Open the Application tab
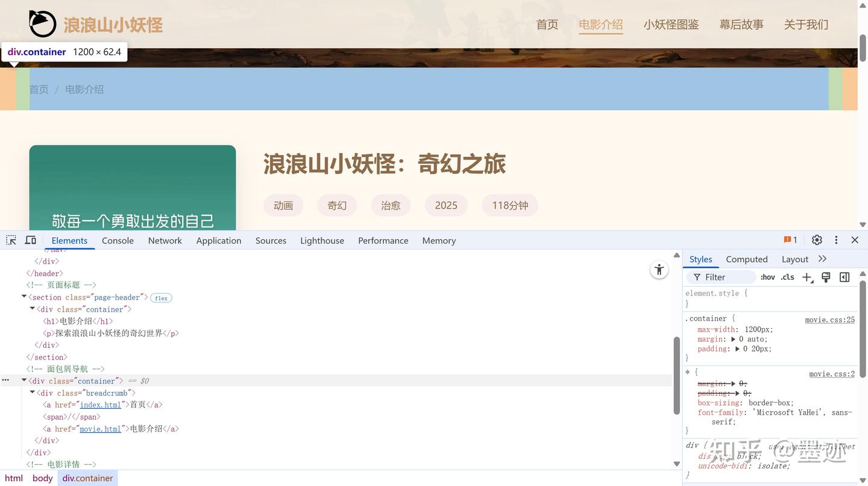Image resolution: width=868 pixels, height=486 pixels. 219,240
